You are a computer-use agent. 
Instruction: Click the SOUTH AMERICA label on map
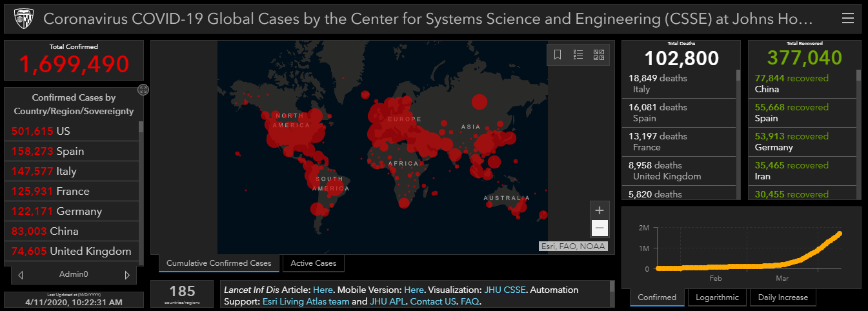click(x=330, y=183)
